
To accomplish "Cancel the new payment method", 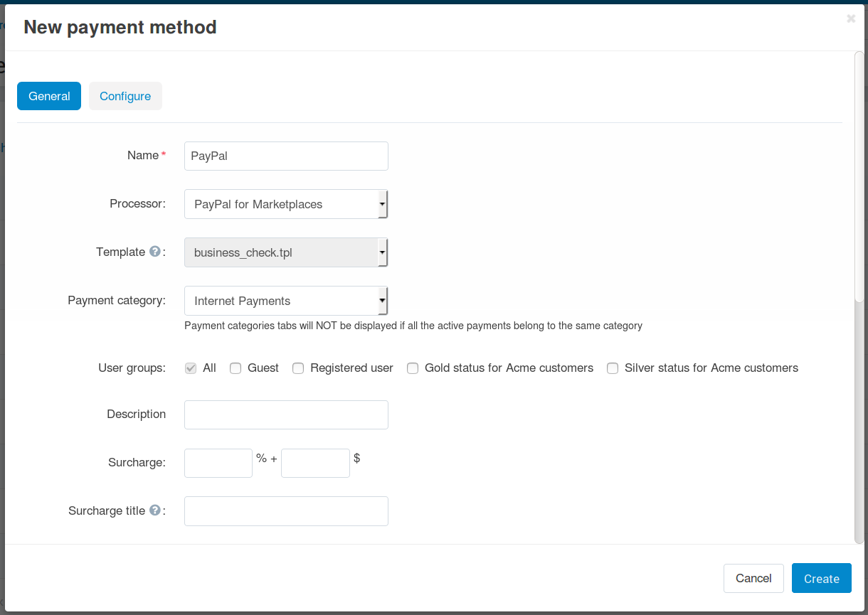I will (x=753, y=579).
